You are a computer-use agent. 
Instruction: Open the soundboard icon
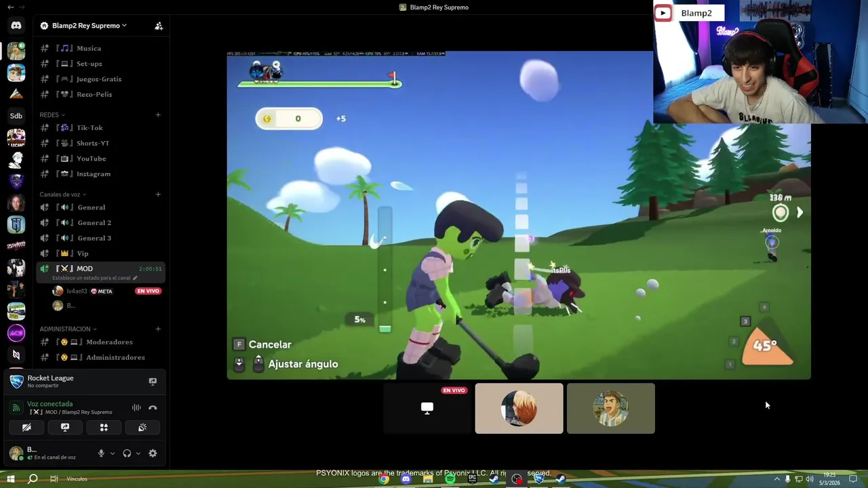(142, 428)
